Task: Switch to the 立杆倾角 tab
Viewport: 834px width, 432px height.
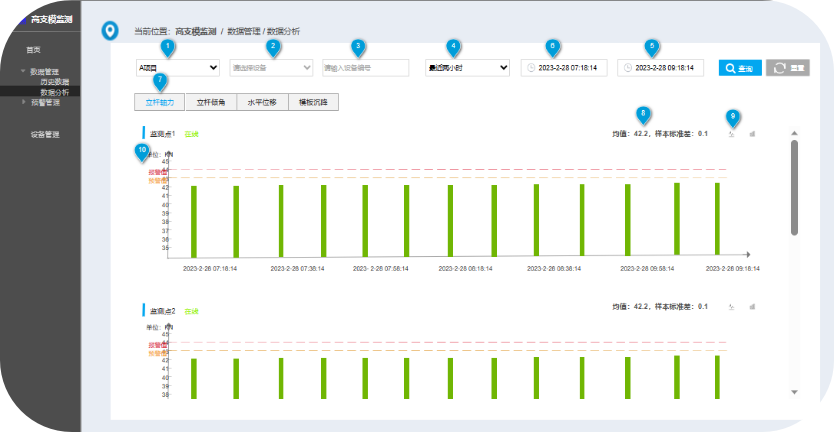Action: pos(211,102)
